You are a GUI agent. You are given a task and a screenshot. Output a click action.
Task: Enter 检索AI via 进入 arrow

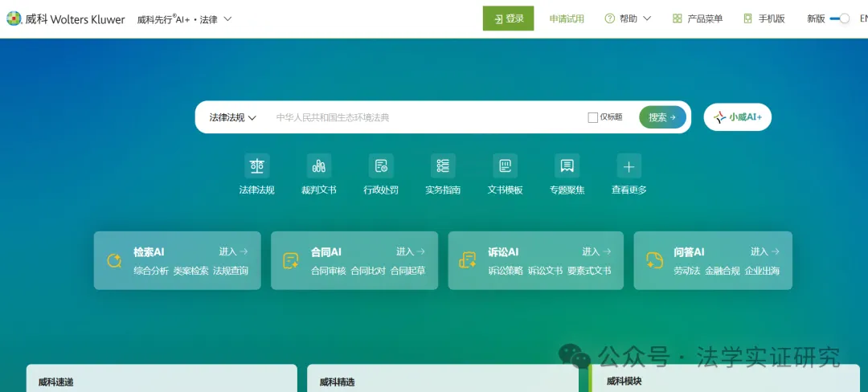click(x=233, y=251)
